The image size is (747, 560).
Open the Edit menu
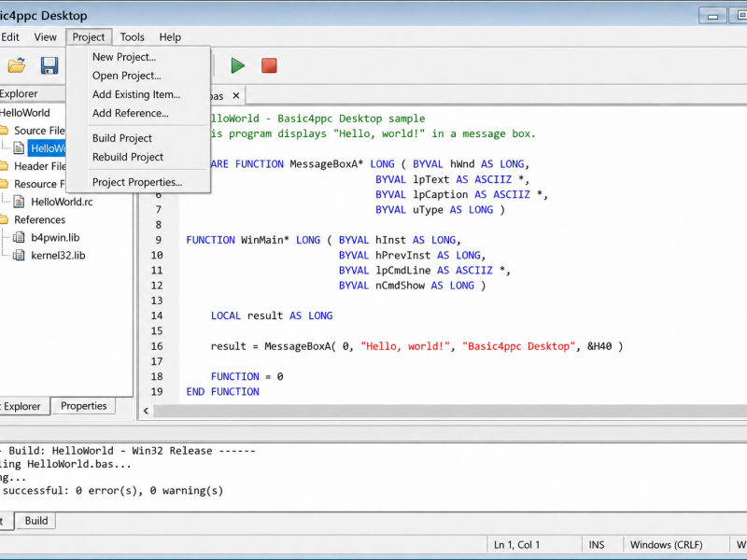pos(10,37)
